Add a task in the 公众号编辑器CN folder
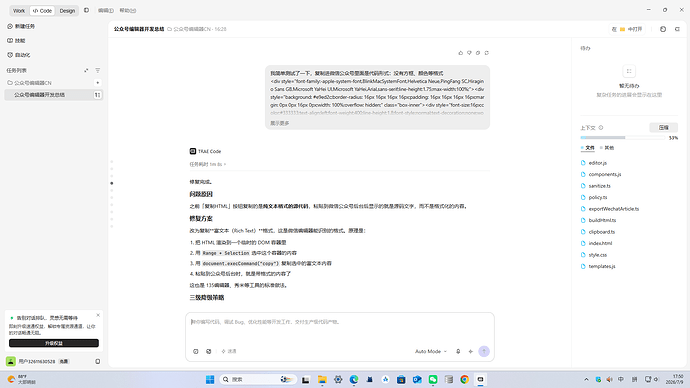The image size is (690, 388). click(98, 83)
